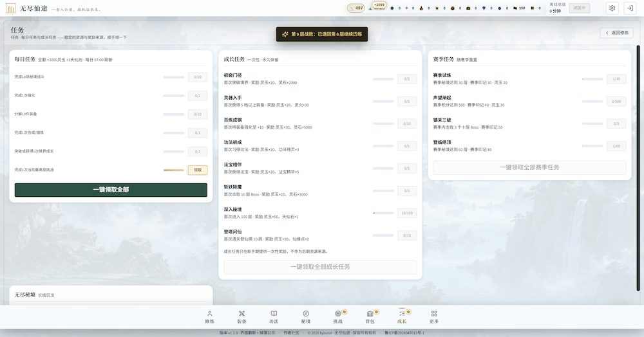This screenshot has width=644, height=337.
Task: Click the 0/500 counter for 声望渐起
Action: pyautogui.click(x=616, y=101)
